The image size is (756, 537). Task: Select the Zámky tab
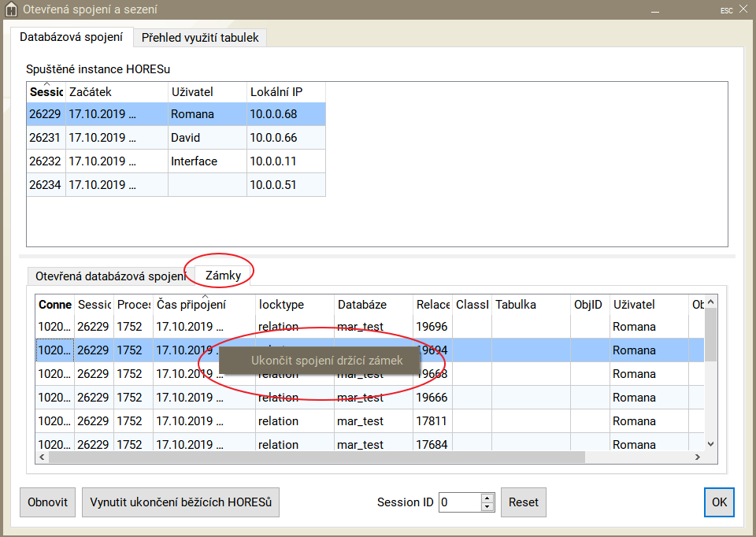coord(223,276)
